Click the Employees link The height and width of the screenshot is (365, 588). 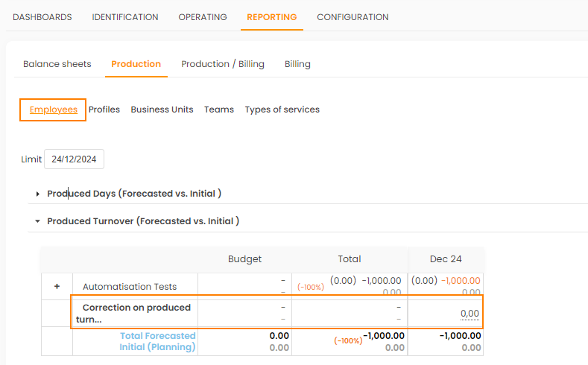pyautogui.click(x=54, y=110)
